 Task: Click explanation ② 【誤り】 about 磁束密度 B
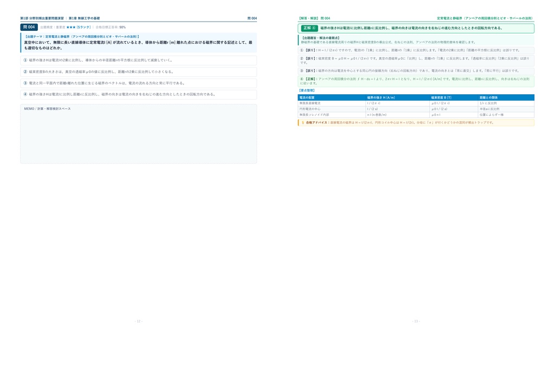(x=416, y=61)
